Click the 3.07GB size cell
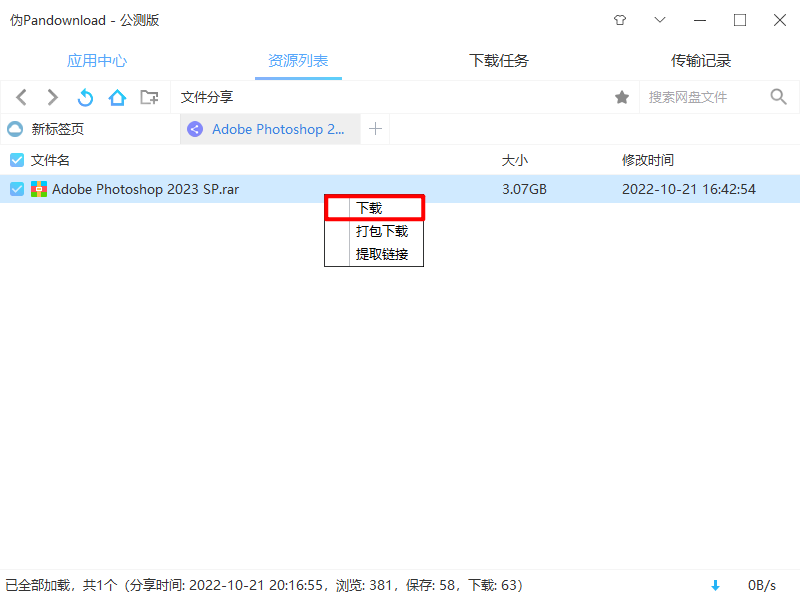800x600 pixels. click(524, 189)
